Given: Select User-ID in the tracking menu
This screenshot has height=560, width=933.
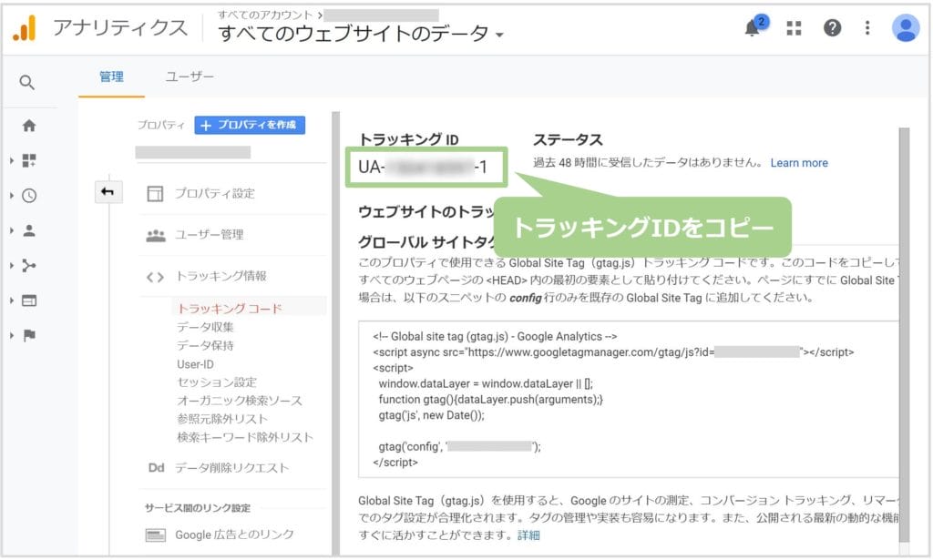Looking at the screenshot, I should [x=195, y=364].
